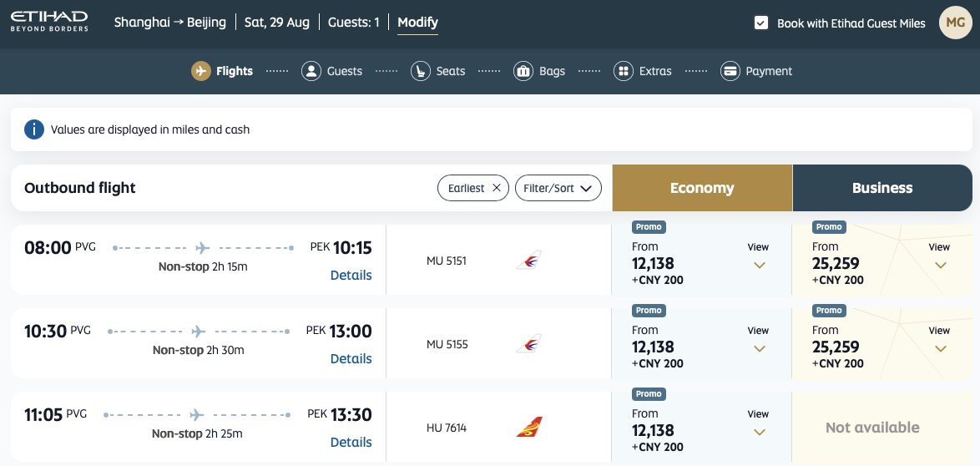The height and width of the screenshot is (466, 980).
Task: Click China Eastern logo for MU 5155
Action: (x=528, y=344)
